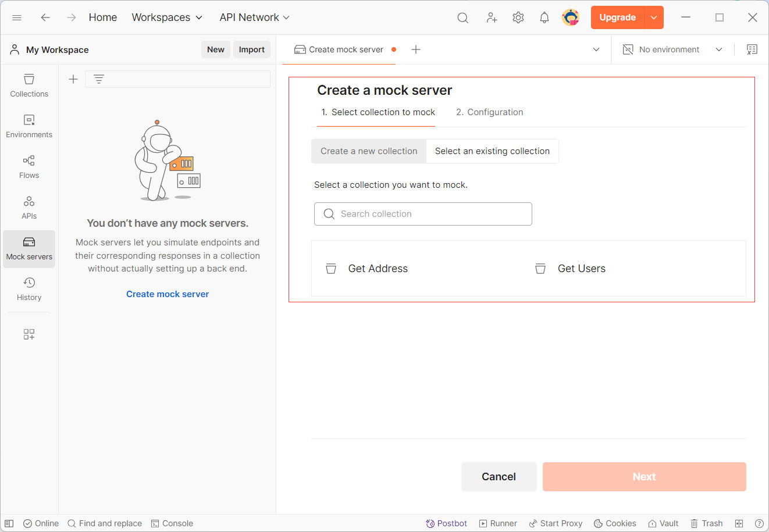Click the two-pane layout icon

[x=739, y=523]
